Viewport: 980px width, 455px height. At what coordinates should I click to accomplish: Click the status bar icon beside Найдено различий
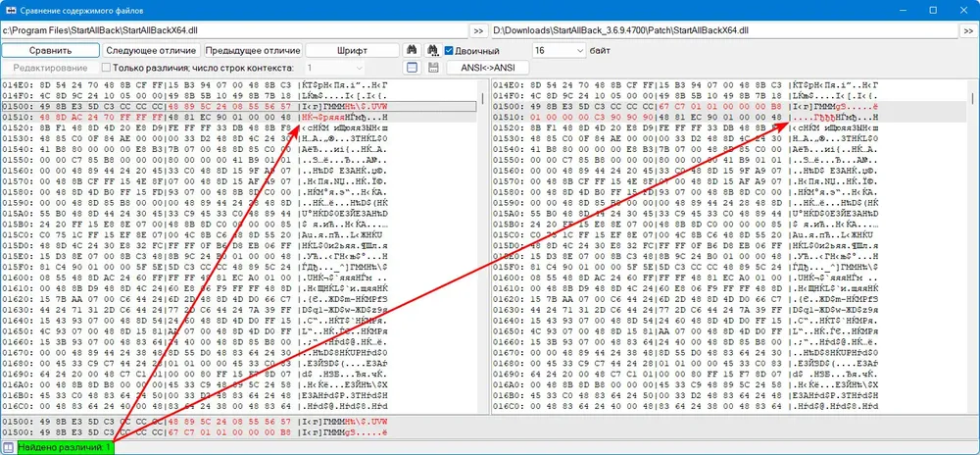(8, 447)
